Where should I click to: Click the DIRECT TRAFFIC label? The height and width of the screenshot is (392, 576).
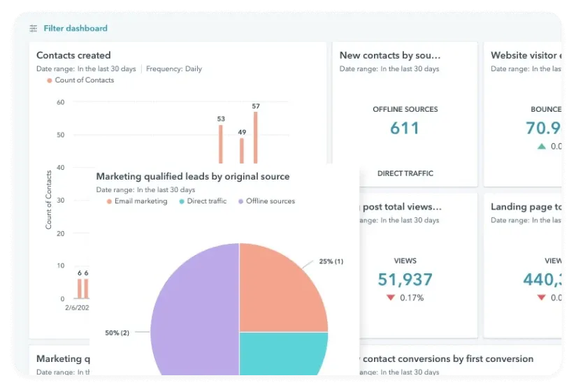click(405, 173)
